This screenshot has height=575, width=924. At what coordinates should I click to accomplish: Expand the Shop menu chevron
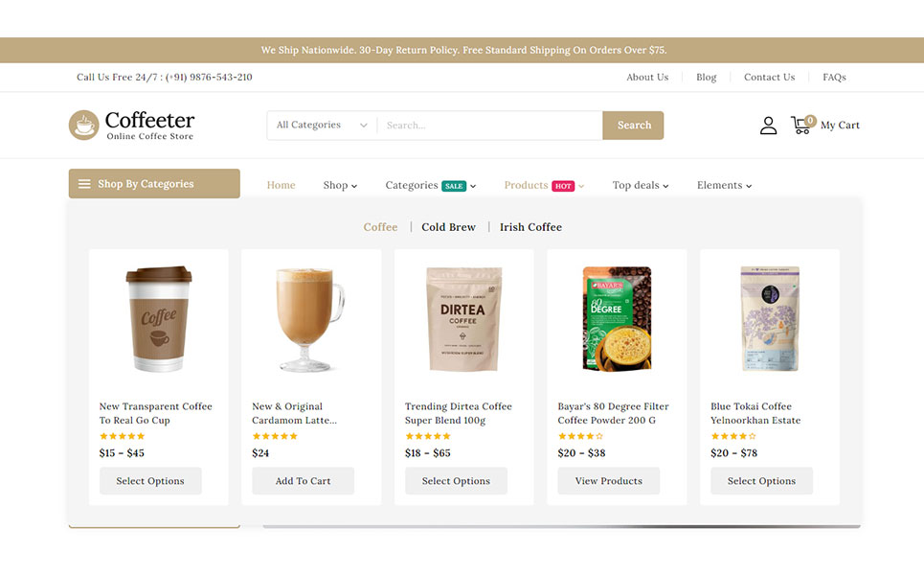click(354, 186)
